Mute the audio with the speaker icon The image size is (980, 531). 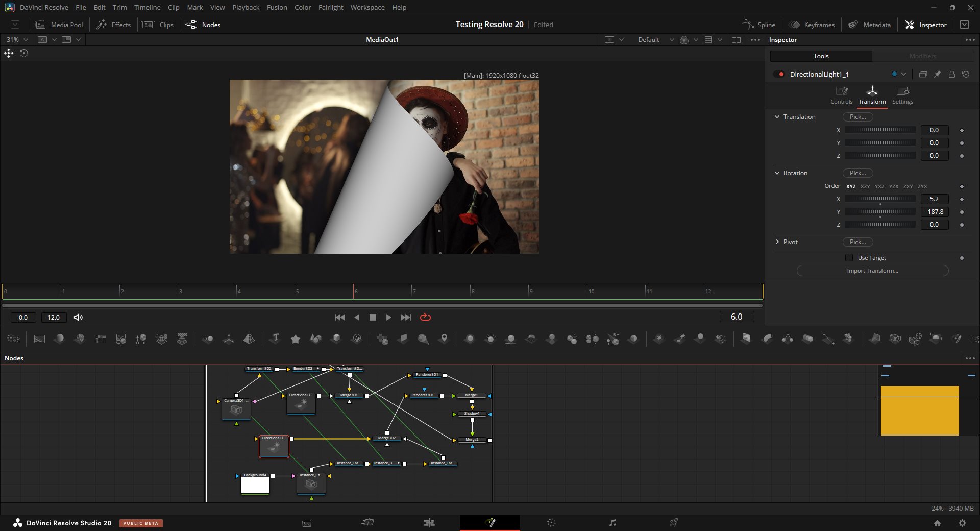point(78,317)
